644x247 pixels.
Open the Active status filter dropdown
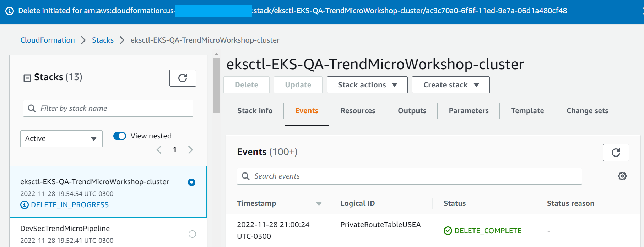click(x=61, y=138)
